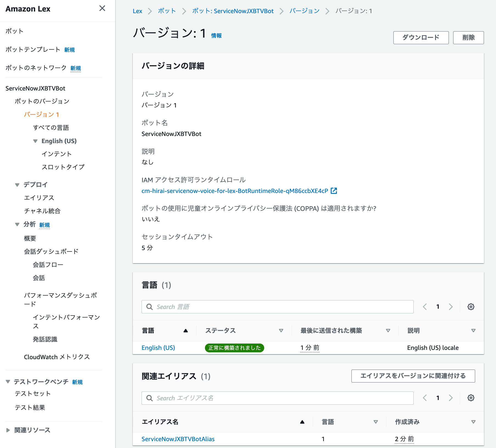
Task: Open チャネル統合 in sidebar
Action: pyautogui.click(x=42, y=211)
